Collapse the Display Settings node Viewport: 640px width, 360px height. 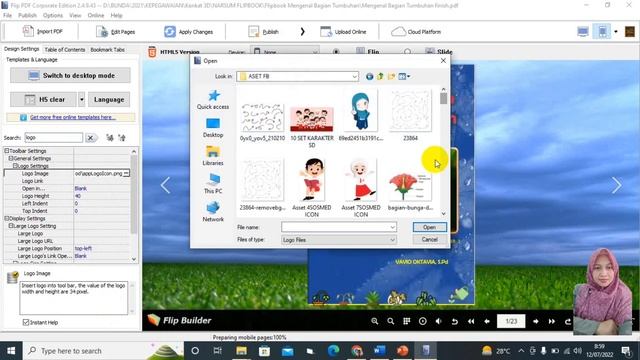(x=7, y=218)
